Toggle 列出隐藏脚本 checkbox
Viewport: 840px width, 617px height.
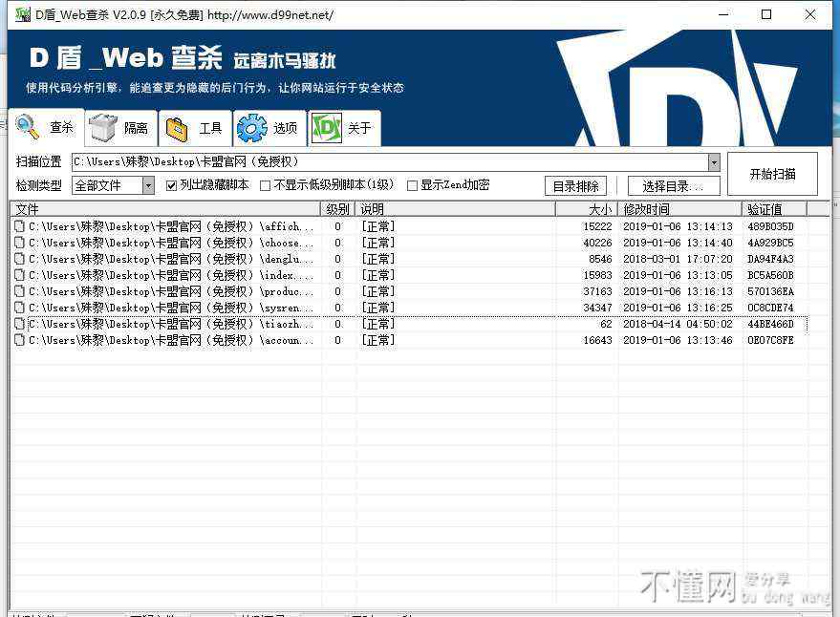(171, 186)
